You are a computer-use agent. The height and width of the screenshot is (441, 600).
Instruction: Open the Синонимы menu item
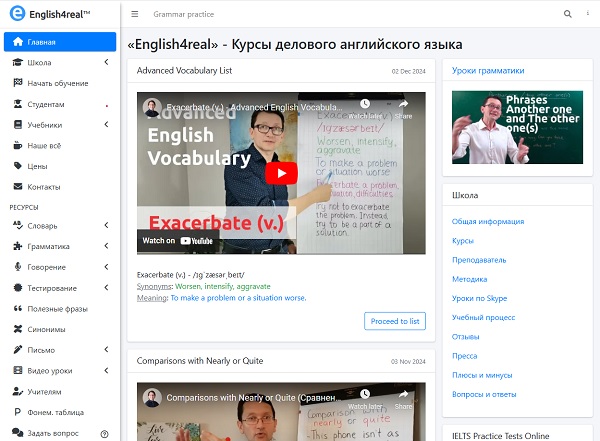60,329
